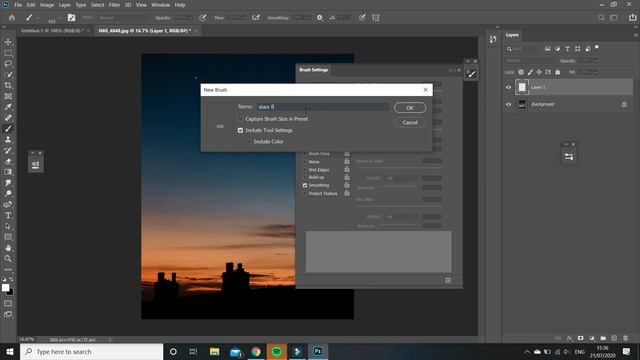Enable airbrush-style build-up icon

pos(256,18)
